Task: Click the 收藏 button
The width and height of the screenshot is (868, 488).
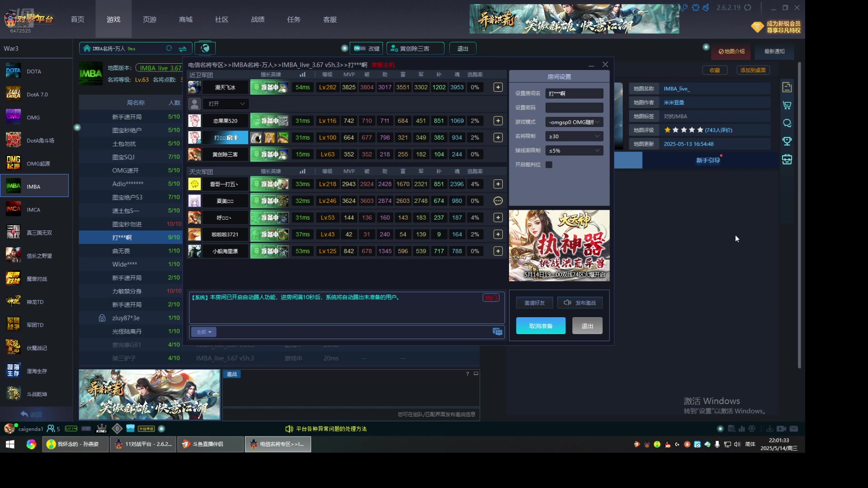Action: [715, 70]
